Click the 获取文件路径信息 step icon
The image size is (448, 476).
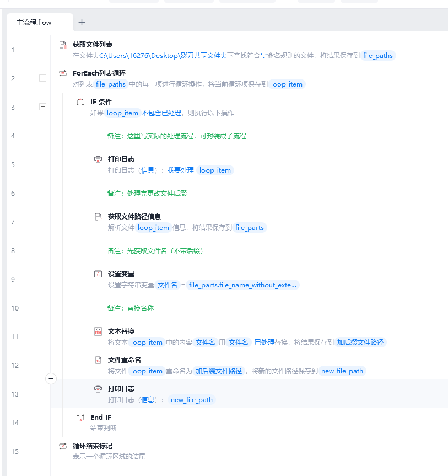pyautogui.click(x=98, y=217)
